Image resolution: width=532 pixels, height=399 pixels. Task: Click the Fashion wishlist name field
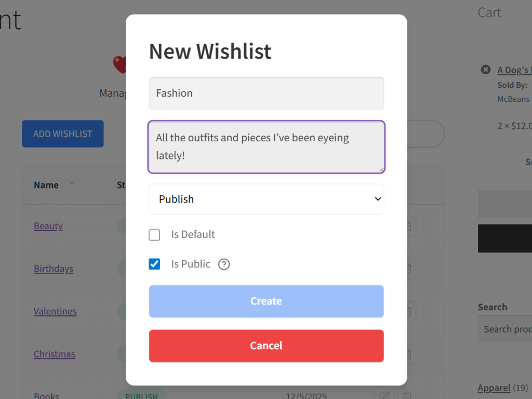tap(266, 94)
